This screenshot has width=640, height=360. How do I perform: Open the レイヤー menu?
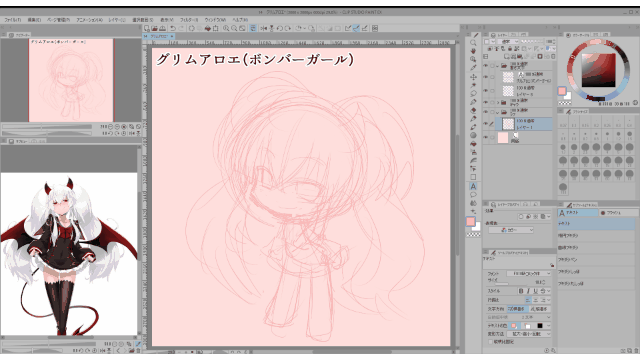(x=117, y=20)
